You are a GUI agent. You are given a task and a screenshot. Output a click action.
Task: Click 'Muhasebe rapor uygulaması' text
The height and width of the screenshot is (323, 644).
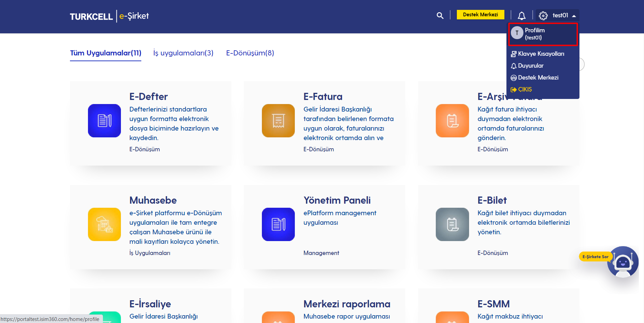coord(346,317)
